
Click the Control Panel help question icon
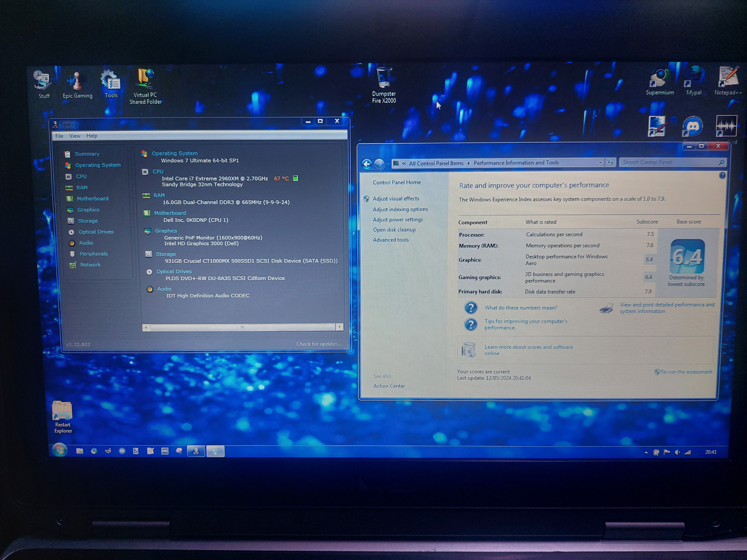pos(722,176)
